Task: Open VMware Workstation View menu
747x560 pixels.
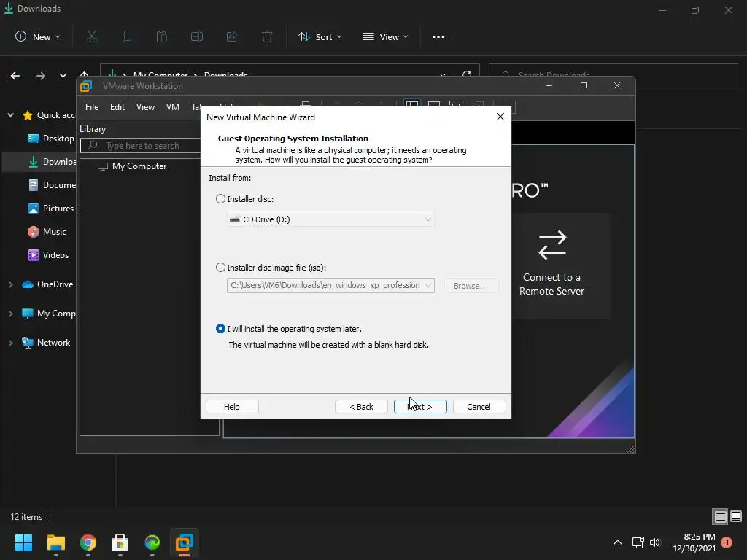Action: [x=145, y=107]
